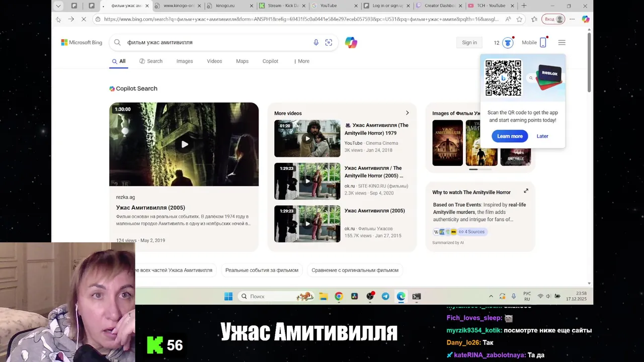Open Фильмы Ужасов ok.ru video thumbnail
Viewport: 644px width, 362px height.
[x=307, y=224]
